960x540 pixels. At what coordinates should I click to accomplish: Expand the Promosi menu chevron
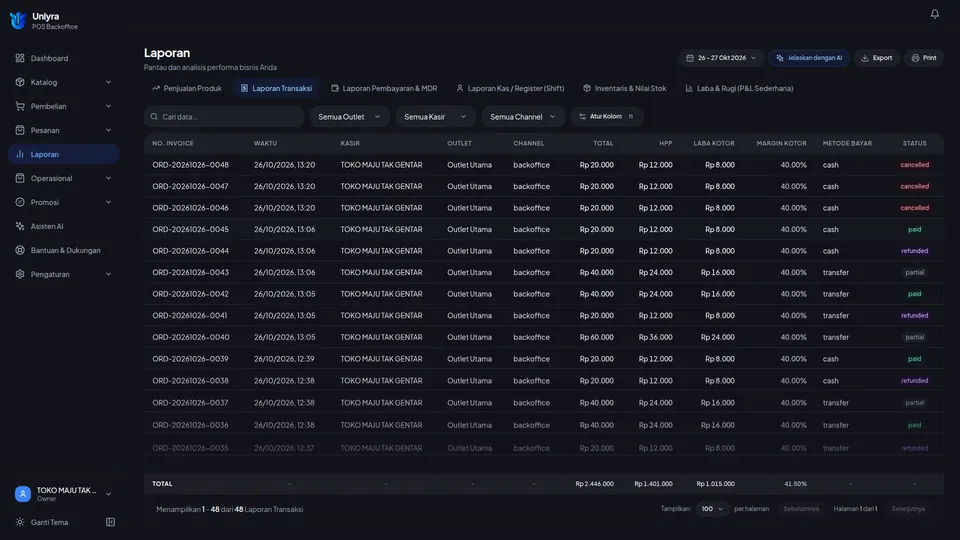tap(108, 202)
